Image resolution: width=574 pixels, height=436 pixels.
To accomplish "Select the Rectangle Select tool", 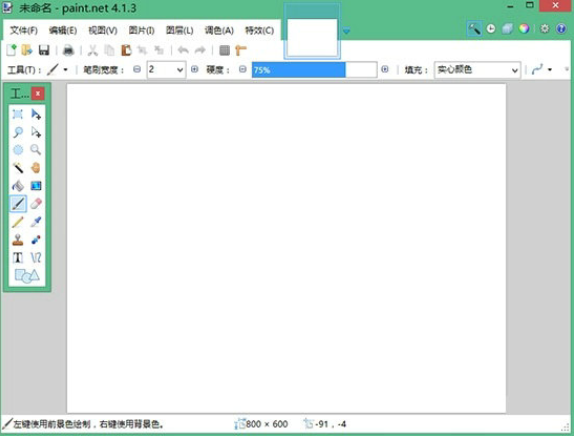I will point(18,114).
